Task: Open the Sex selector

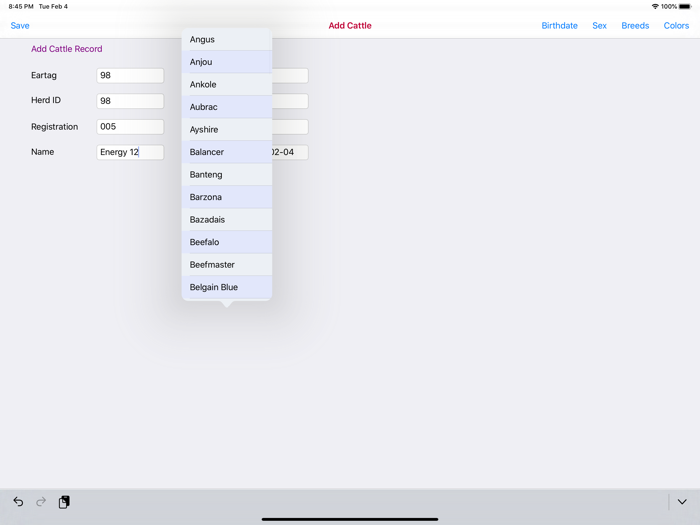Action: (599, 25)
